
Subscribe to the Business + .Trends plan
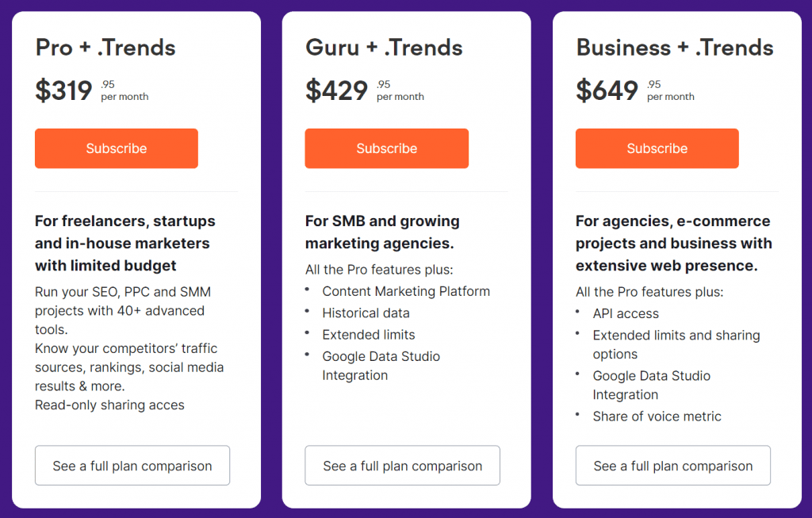[657, 148]
